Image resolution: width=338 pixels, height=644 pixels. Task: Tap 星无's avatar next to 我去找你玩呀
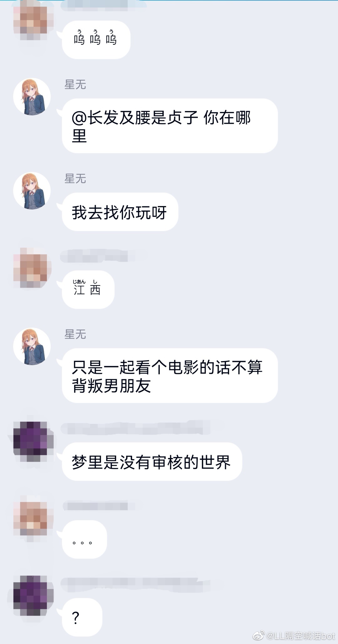[x=32, y=191]
